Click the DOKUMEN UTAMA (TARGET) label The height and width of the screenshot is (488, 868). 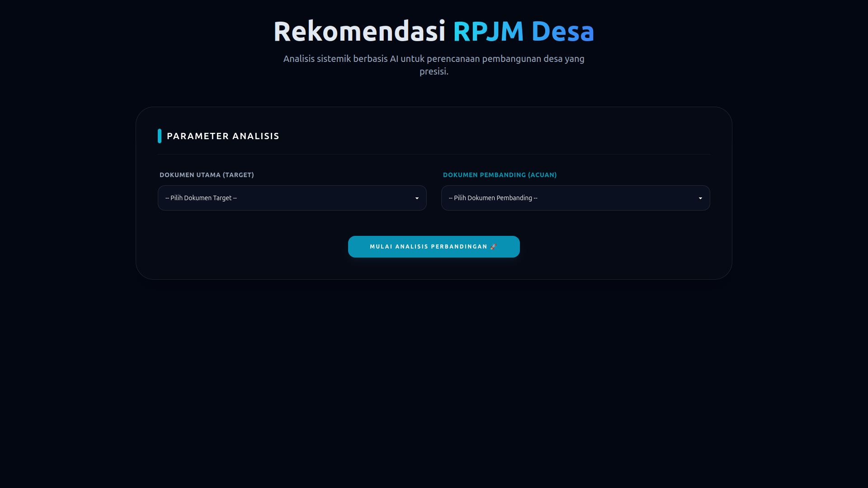[x=207, y=175]
